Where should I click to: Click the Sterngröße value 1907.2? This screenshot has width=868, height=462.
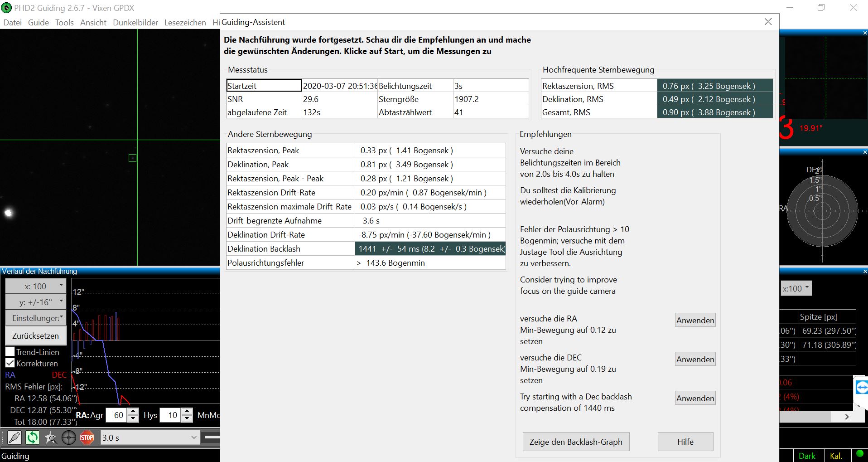(x=491, y=99)
